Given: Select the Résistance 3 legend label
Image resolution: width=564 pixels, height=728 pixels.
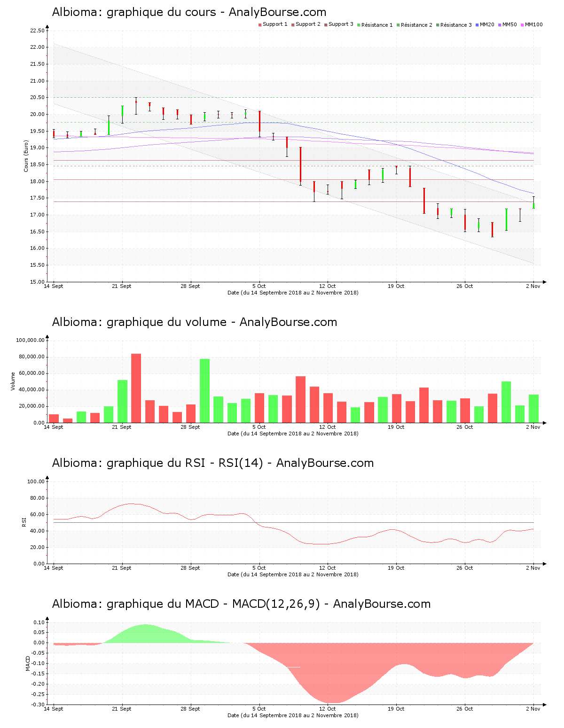Looking at the screenshot, I should tap(456, 25).
